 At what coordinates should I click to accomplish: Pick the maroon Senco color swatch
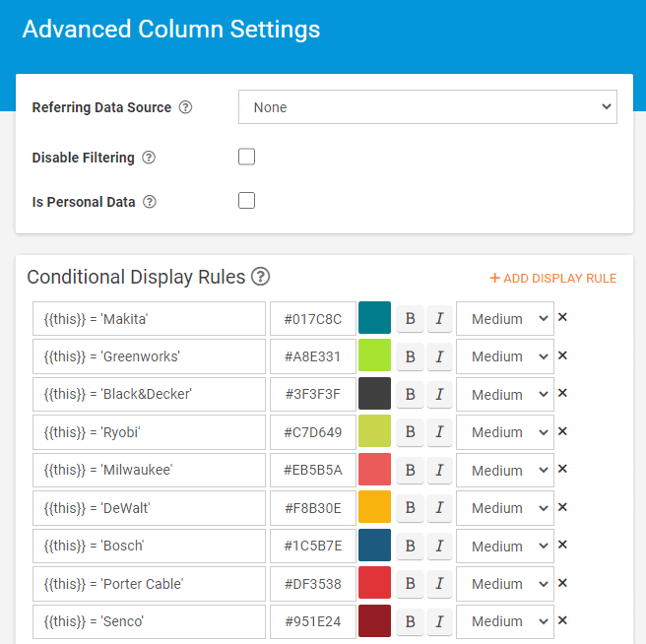pyautogui.click(x=374, y=620)
